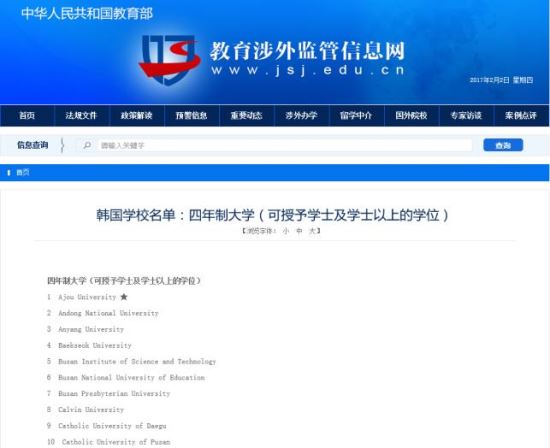The height and width of the screenshot is (448, 550).
Task: Open the 首页 navigation menu item
Action: pos(27,115)
